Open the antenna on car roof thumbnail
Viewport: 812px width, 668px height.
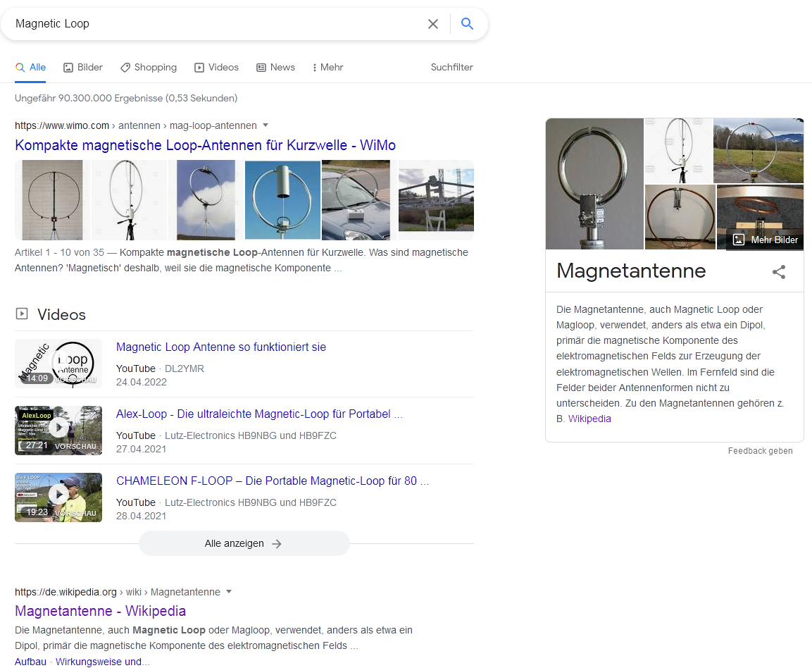pyautogui.click(x=356, y=200)
